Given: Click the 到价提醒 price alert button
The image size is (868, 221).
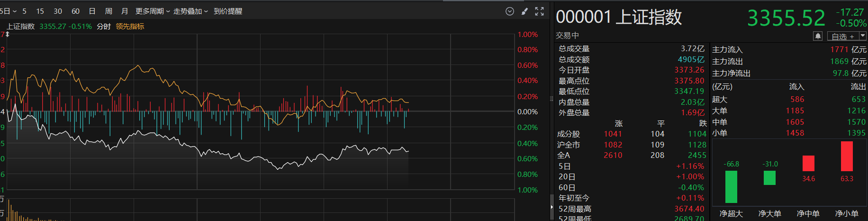Looking at the screenshot, I should 228,11.
